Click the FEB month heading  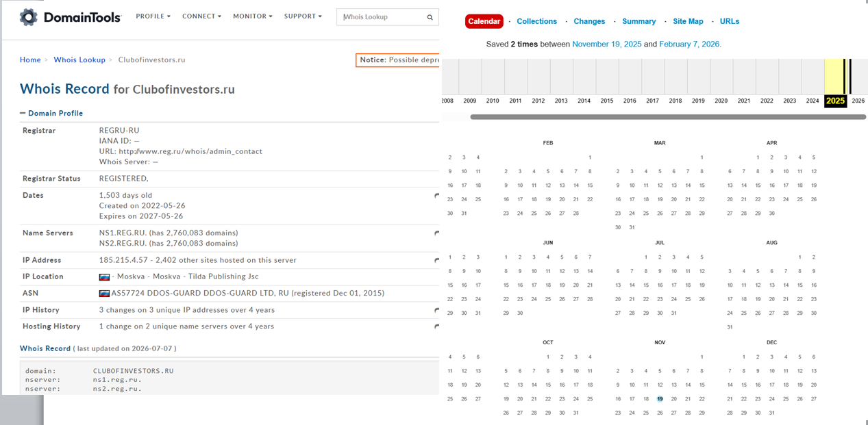pos(548,143)
